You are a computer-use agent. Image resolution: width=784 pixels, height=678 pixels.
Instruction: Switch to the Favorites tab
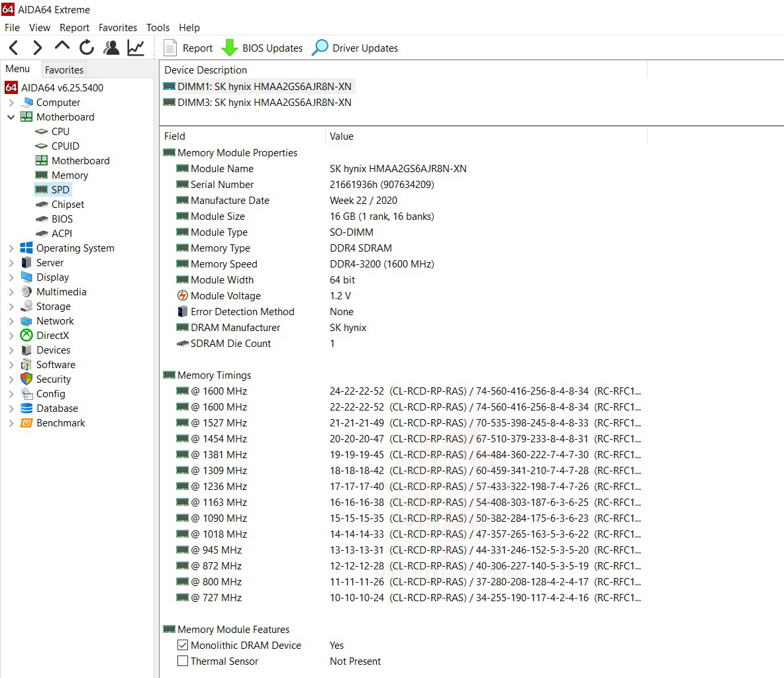[x=64, y=70]
